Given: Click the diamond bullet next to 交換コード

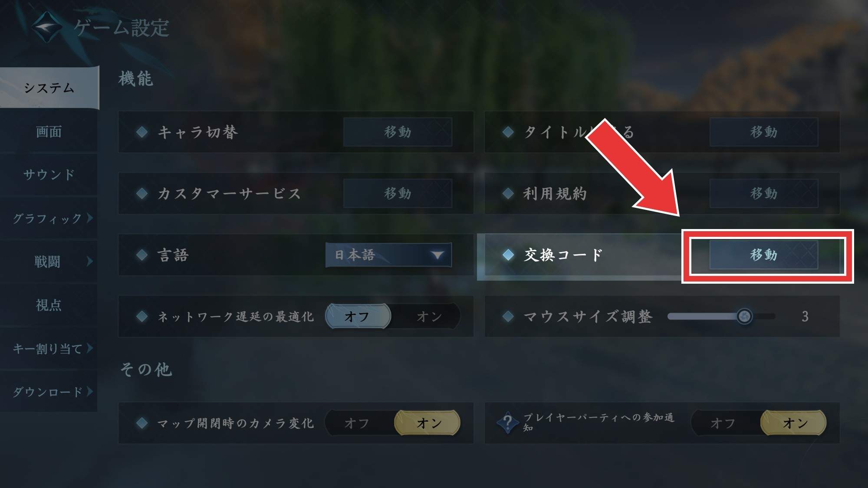Looking at the screenshot, I should pyautogui.click(x=508, y=255).
